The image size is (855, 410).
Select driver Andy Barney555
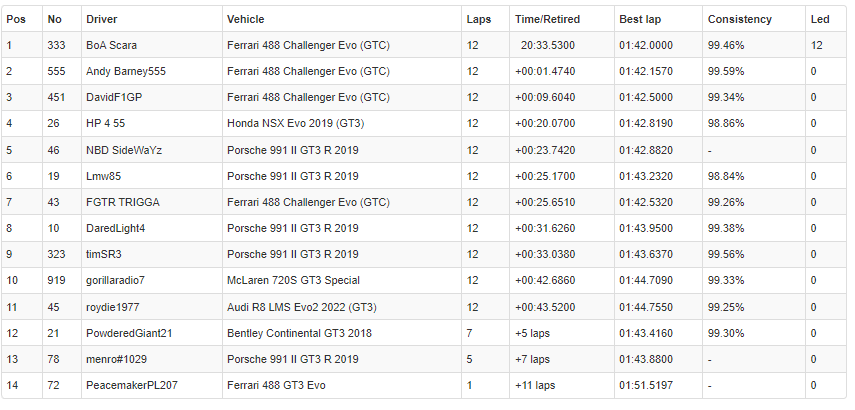point(126,71)
